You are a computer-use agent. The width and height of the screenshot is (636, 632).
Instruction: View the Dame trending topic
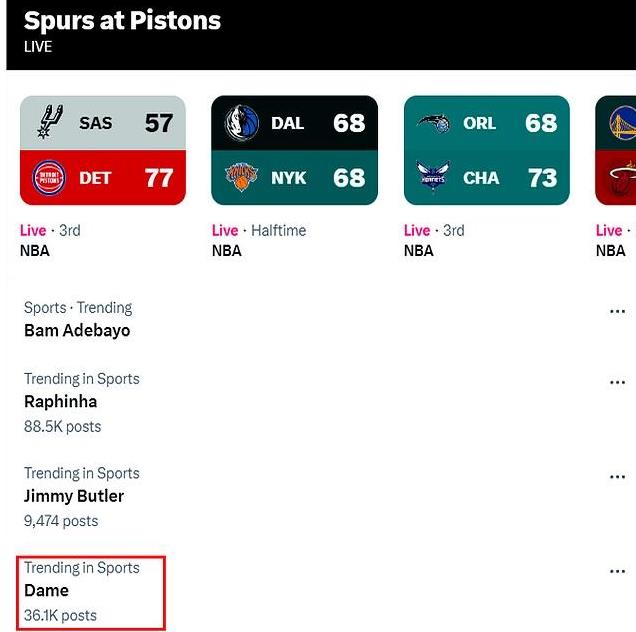[47, 590]
